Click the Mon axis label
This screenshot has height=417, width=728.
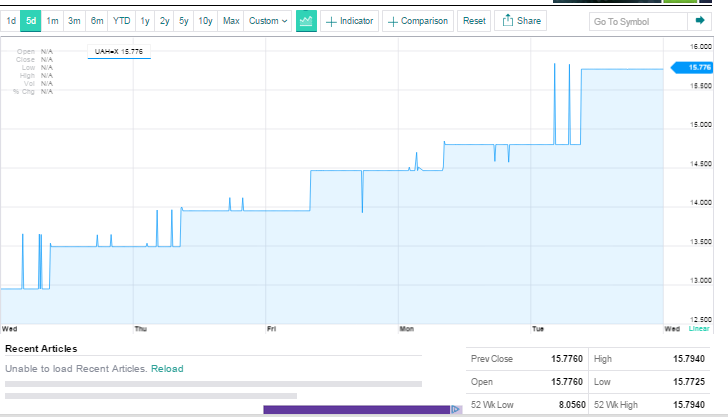(407, 329)
